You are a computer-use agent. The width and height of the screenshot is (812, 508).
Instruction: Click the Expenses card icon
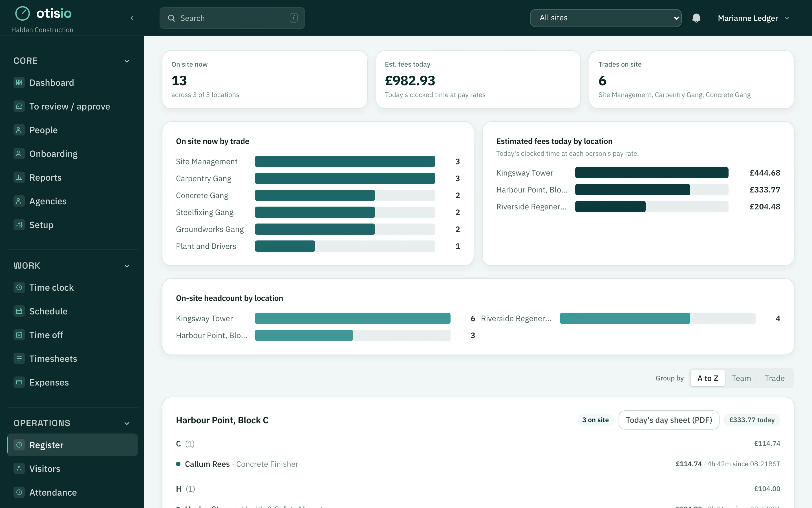[x=19, y=382]
